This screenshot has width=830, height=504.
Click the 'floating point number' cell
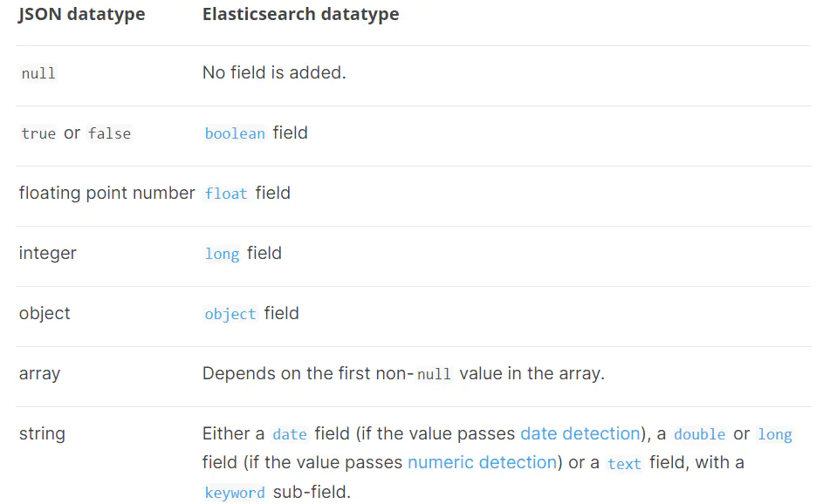[106, 193]
